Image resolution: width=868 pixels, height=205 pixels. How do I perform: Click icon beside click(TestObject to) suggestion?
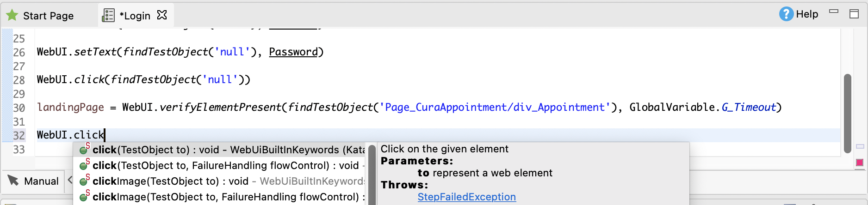click(84, 149)
